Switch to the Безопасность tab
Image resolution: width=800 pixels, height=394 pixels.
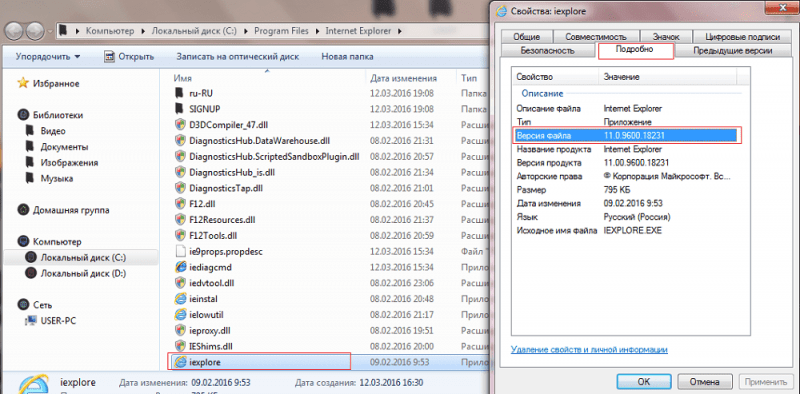click(547, 51)
